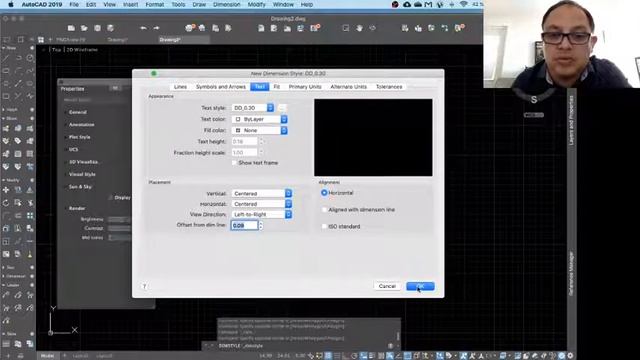640x360 pixels.
Task: Click the Offset from dim line stepper
Action: coord(261,225)
